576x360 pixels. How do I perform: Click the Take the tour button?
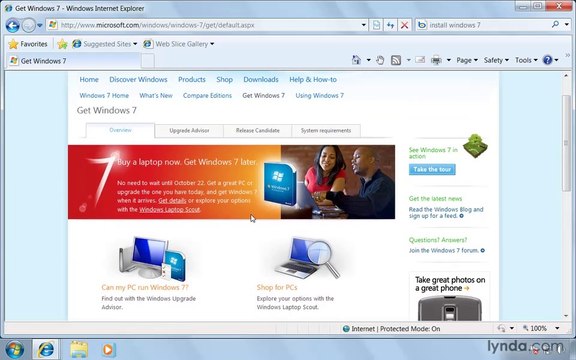(x=432, y=169)
